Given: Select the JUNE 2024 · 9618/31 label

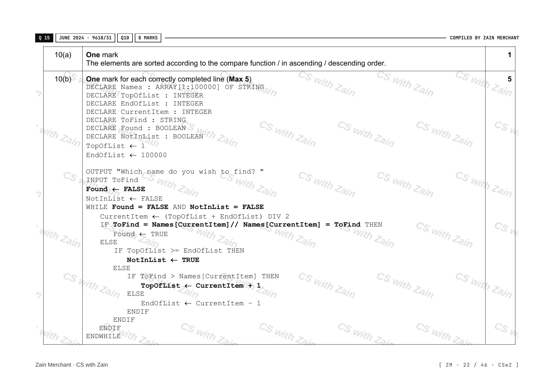Looking at the screenshot, I should 85,38.
